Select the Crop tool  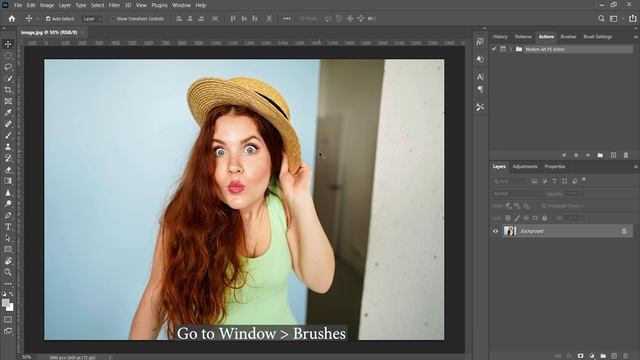(8, 90)
